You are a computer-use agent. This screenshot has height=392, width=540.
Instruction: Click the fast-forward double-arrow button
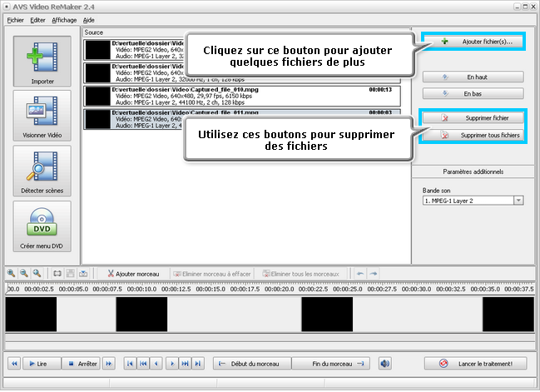108,364
